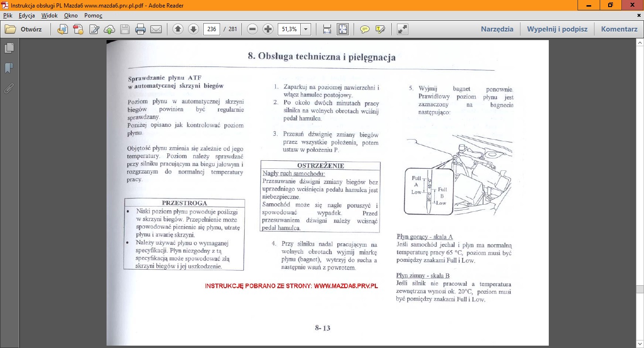
Task: Zoom out with the minus button
Action: 252,29
